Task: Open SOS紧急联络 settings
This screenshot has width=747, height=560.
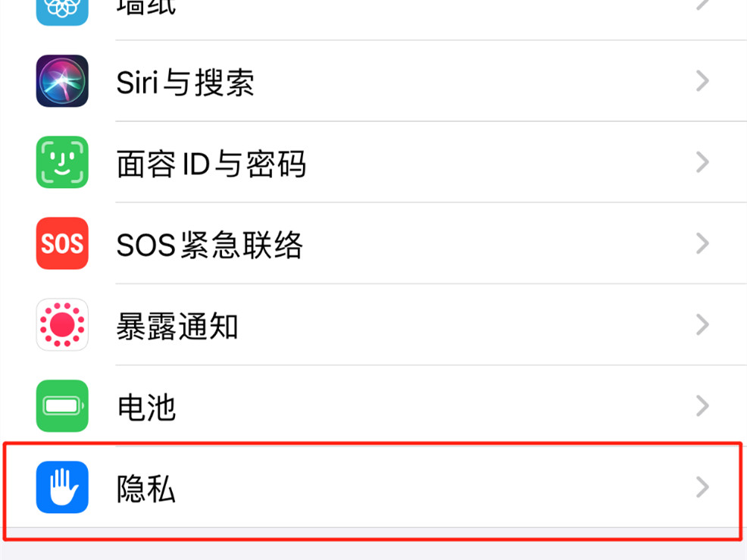Action: point(373,243)
